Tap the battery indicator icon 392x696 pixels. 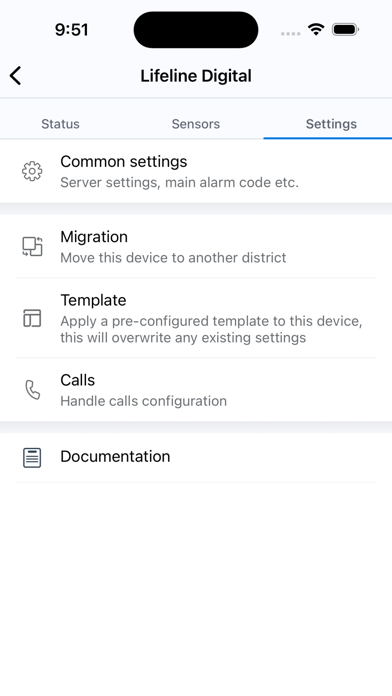[x=345, y=30]
